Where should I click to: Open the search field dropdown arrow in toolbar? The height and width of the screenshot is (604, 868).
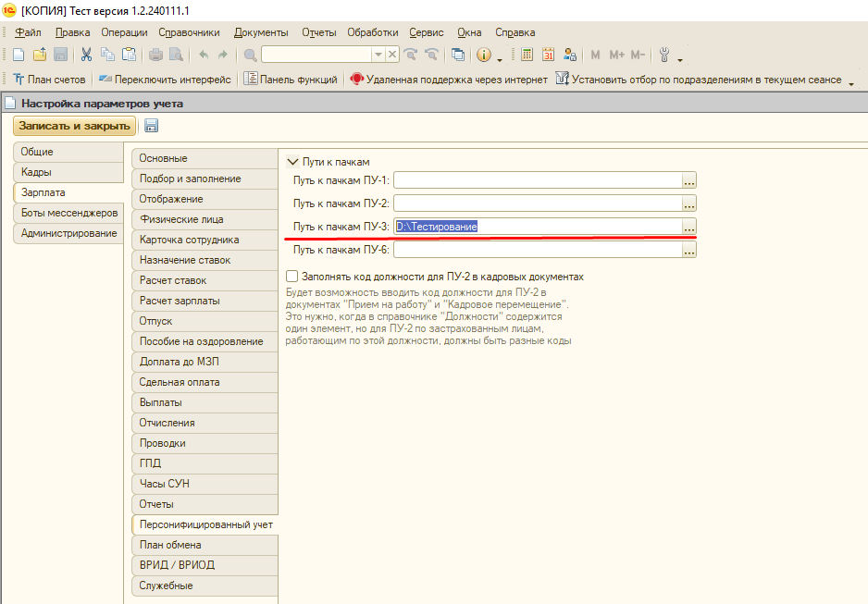point(378,55)
